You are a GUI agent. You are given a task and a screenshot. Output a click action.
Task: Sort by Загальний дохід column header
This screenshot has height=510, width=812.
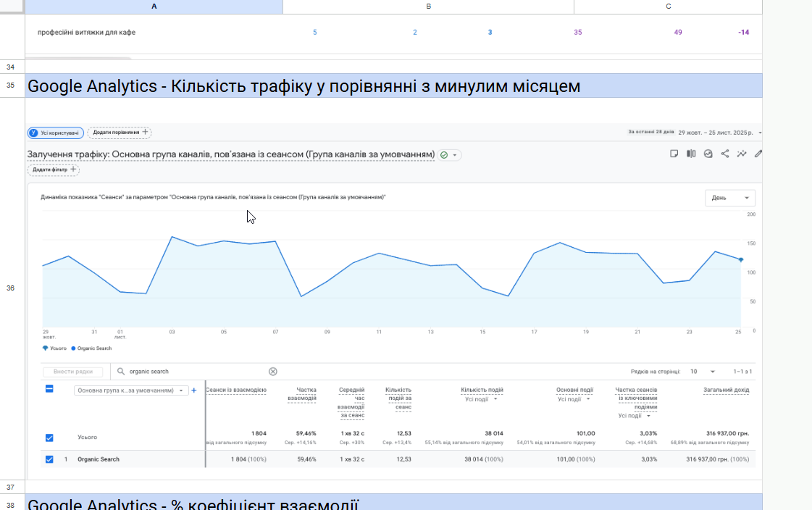click(x=726, y=390)
